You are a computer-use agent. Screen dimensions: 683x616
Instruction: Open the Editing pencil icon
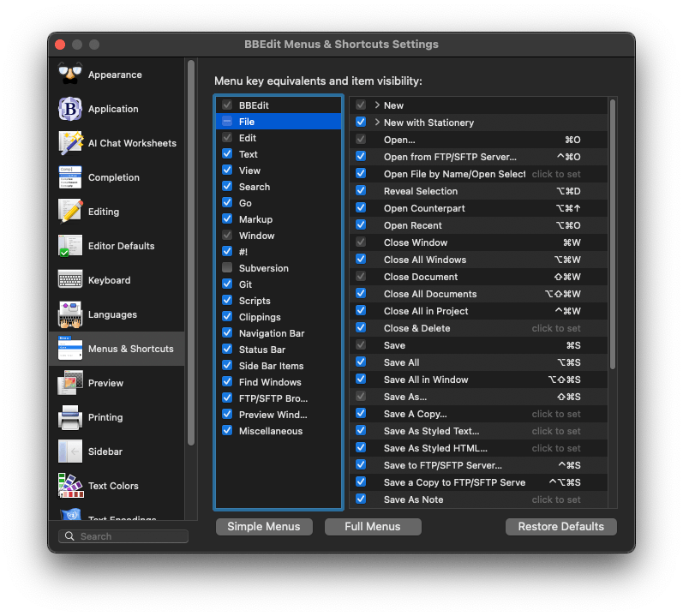tap(70, 212)
